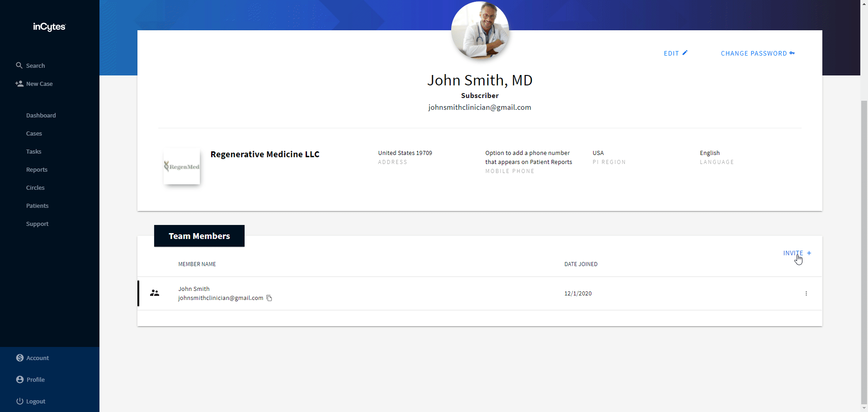Click the pencil icon next to Edit

tap(685, 53)
